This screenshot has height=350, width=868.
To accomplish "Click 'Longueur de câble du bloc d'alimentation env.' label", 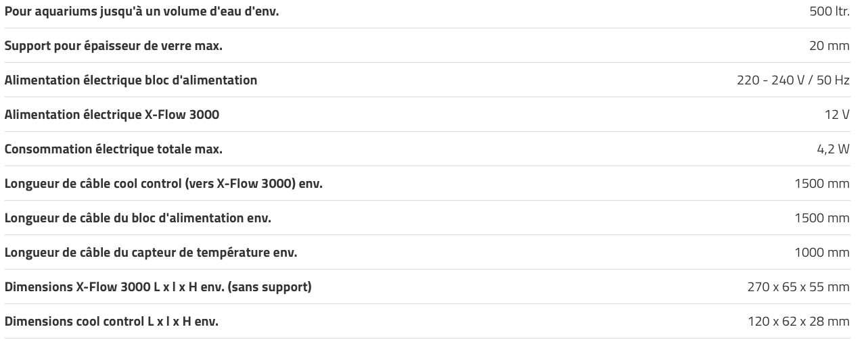I will point(138,218).
